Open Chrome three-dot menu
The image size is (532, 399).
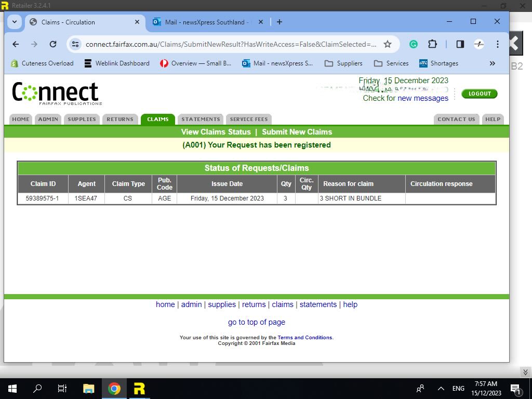[x=498, y=44]
